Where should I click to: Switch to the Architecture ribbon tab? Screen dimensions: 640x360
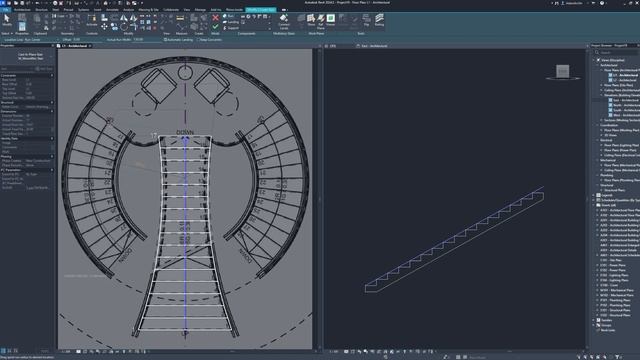click(x=22, y=9)
